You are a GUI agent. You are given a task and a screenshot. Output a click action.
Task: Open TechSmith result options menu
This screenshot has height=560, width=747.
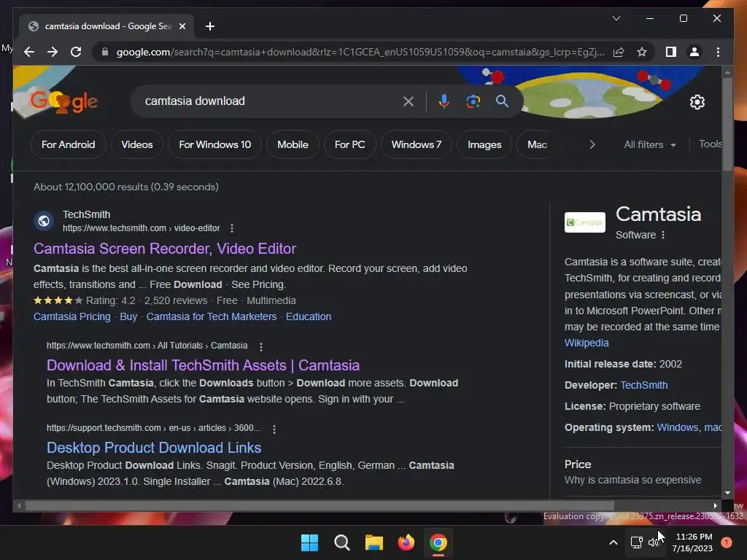pyautogui.click(x=232, y=228)
